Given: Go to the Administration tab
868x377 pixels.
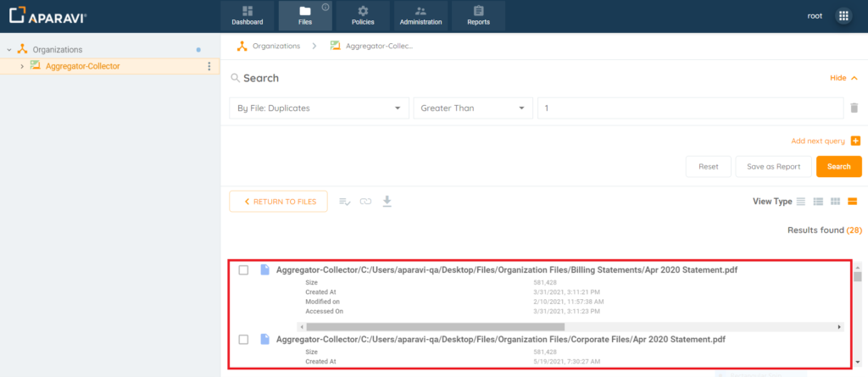Looking at the screenshot, I should pyautogui.click(x=420, y=15).
